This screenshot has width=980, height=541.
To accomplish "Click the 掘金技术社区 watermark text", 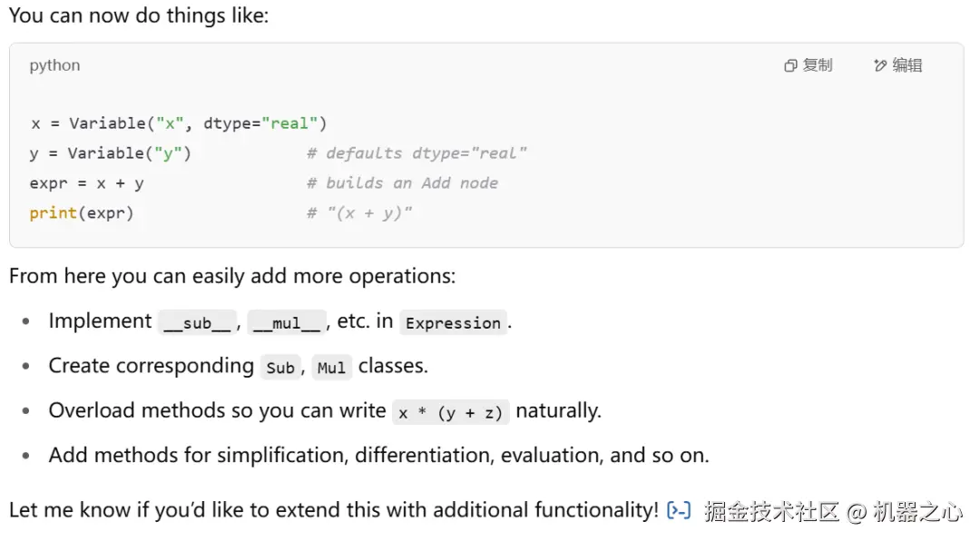I will coord(771,511).
